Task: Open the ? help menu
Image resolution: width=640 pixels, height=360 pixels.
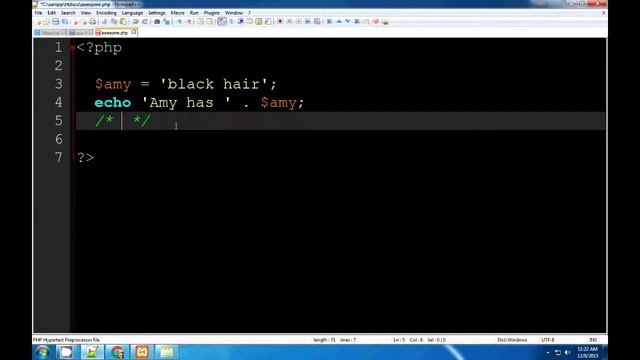Action: pos(249,13)
